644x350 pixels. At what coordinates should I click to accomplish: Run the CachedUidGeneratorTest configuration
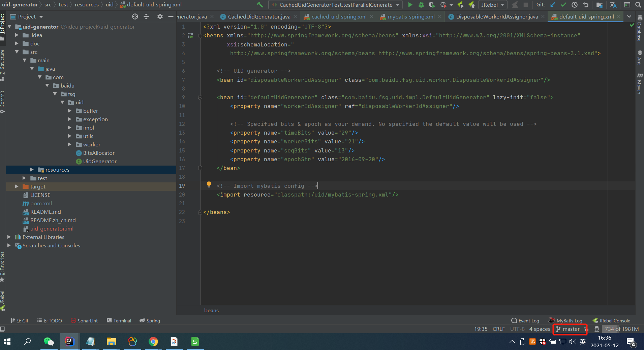point(410,5)
